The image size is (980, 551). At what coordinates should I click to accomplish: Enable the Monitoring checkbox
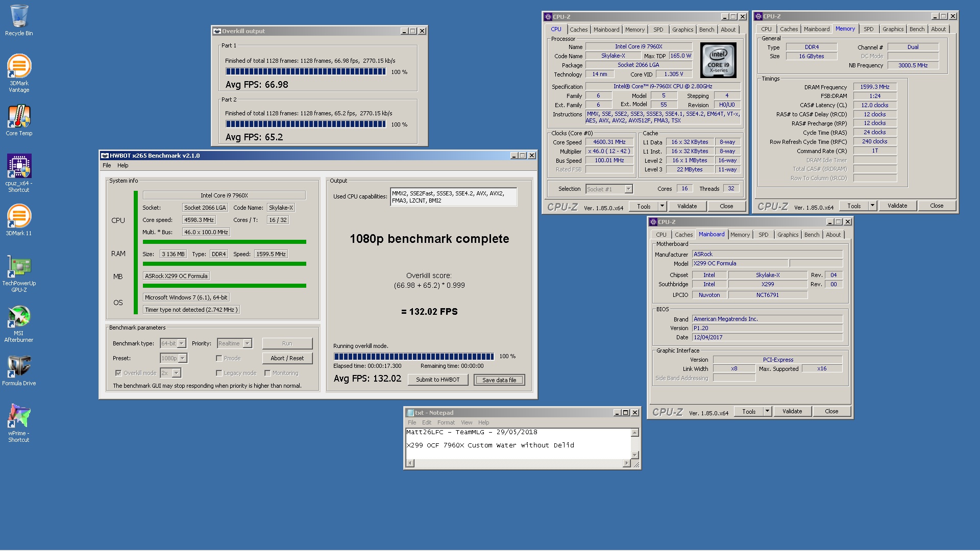pos(267,373)
